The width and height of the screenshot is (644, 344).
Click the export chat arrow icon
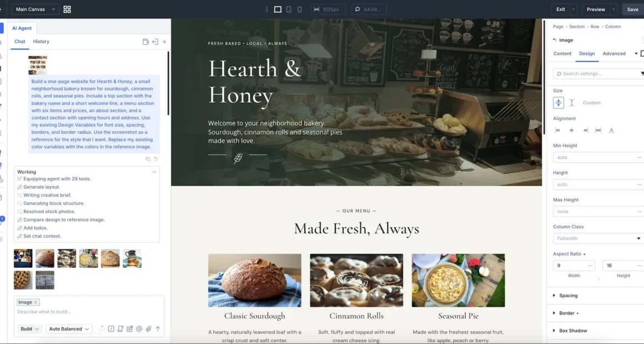coord(155,42)
